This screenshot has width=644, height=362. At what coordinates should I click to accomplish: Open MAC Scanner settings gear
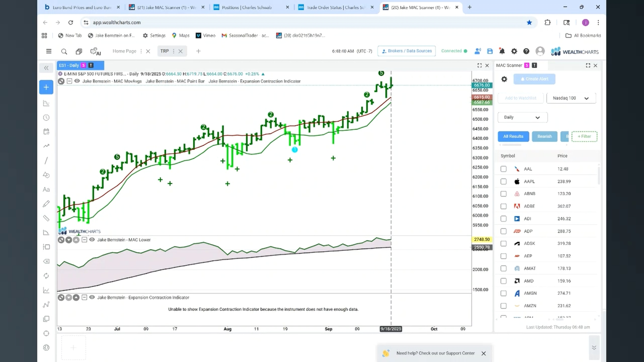point(504,79)
